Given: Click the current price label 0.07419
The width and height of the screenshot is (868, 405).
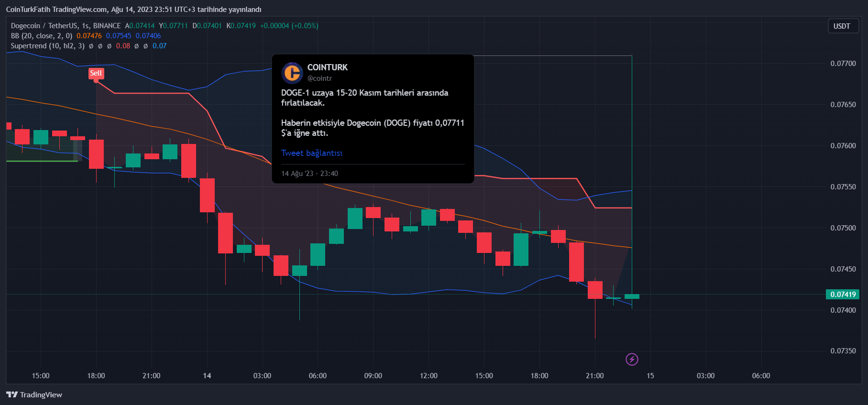Looking at the screenshot, I should click(x=843, y=295).
